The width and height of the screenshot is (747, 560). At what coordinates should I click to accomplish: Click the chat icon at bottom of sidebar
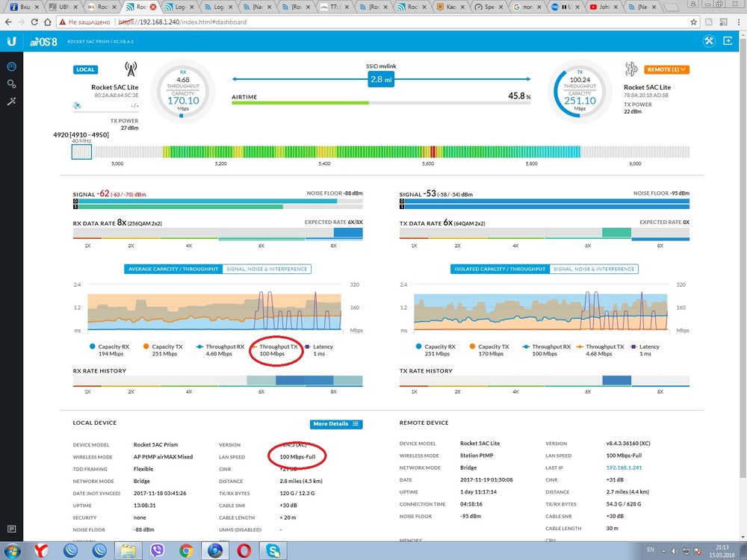click(11, 529)
